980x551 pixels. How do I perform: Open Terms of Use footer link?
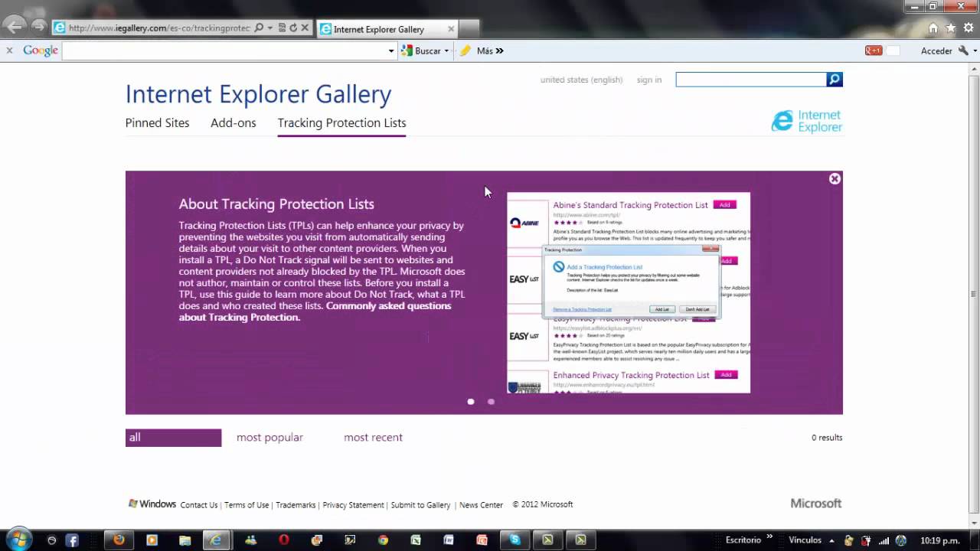(x=247, y=505)
